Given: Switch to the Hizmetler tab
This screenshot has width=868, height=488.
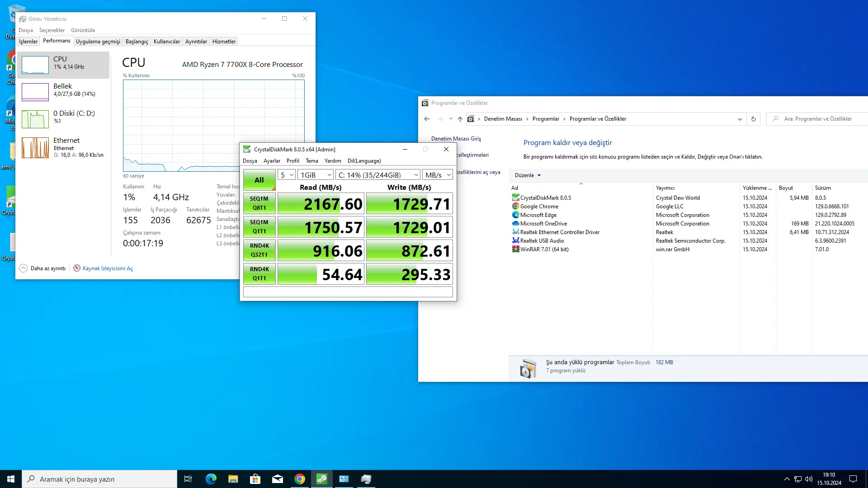Looking at the screenshot, I should pyautogui.click(x=224, y=42).
